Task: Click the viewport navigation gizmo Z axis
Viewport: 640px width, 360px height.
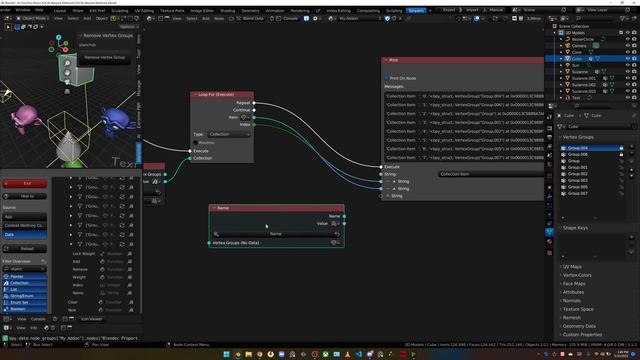Action: [x=59, y=38]
